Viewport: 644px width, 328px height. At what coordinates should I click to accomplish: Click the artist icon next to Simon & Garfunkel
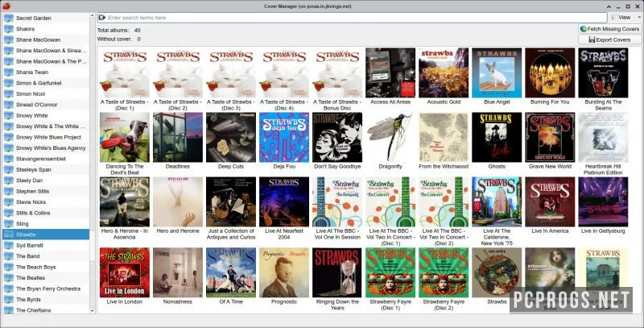[x=9, y=83]
